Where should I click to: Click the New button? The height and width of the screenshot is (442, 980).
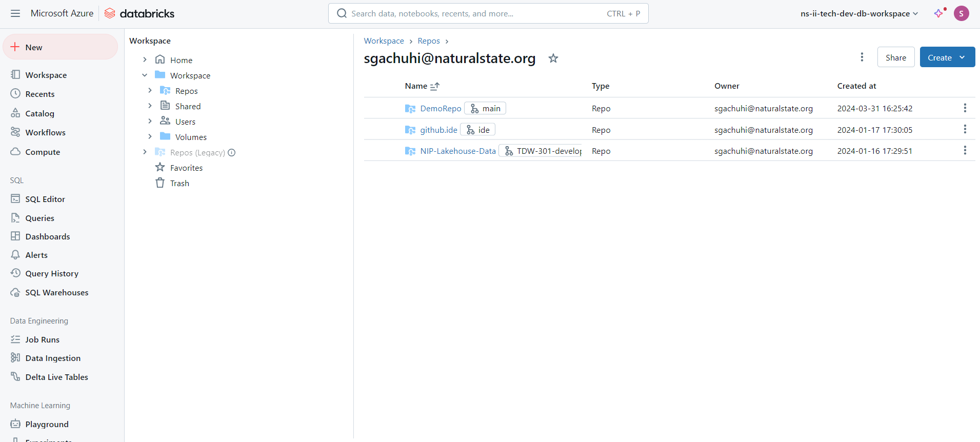(x=61, y=47)
